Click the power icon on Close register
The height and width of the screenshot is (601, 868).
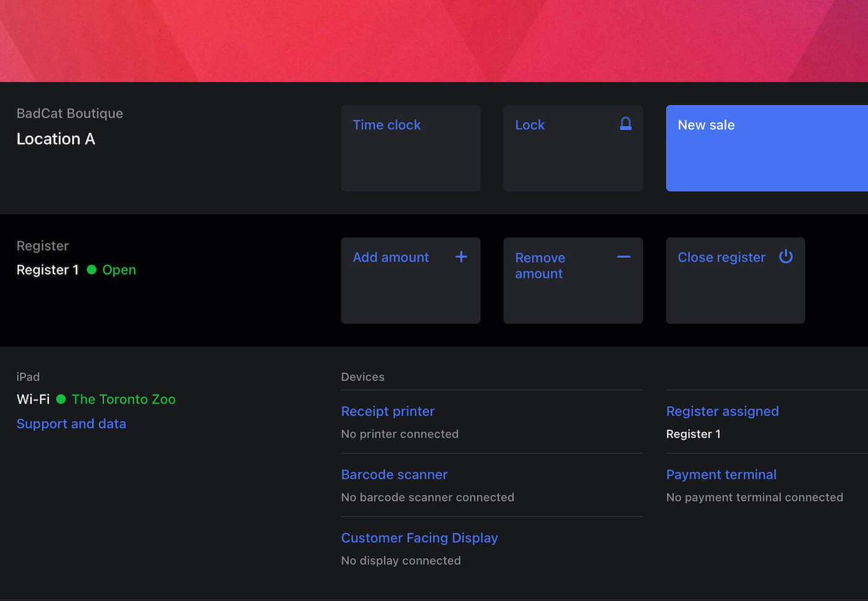pyautogui.click(x=786, y=256)
